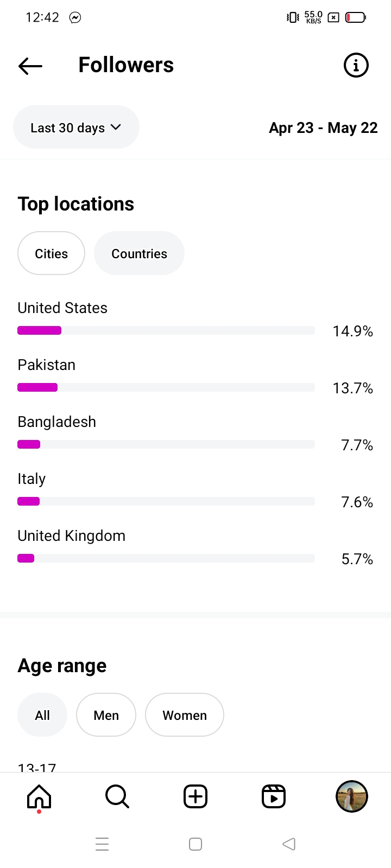Viewport: 391px width, 868px height.
Task: Go to the Home feed icon
Action: pos(39,796)
